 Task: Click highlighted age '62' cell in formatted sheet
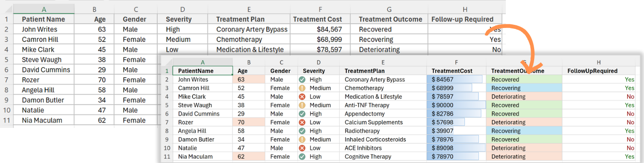tap(249, 156)
